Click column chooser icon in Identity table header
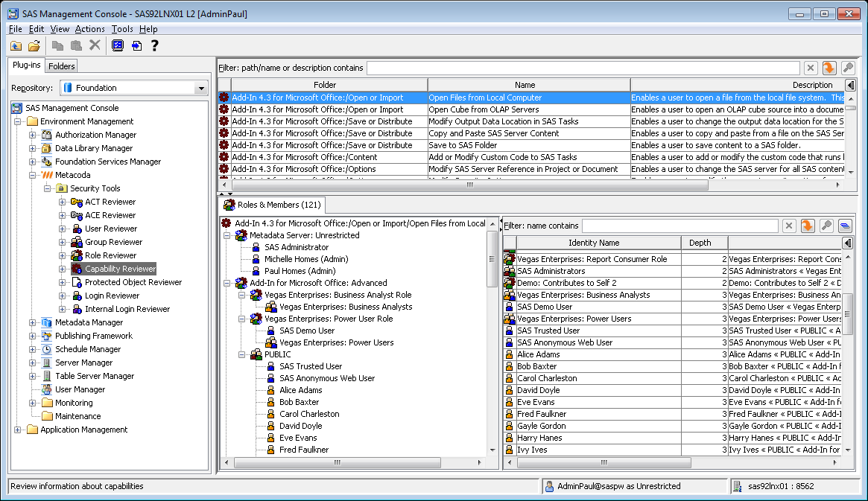 click(x=848, y=243)
